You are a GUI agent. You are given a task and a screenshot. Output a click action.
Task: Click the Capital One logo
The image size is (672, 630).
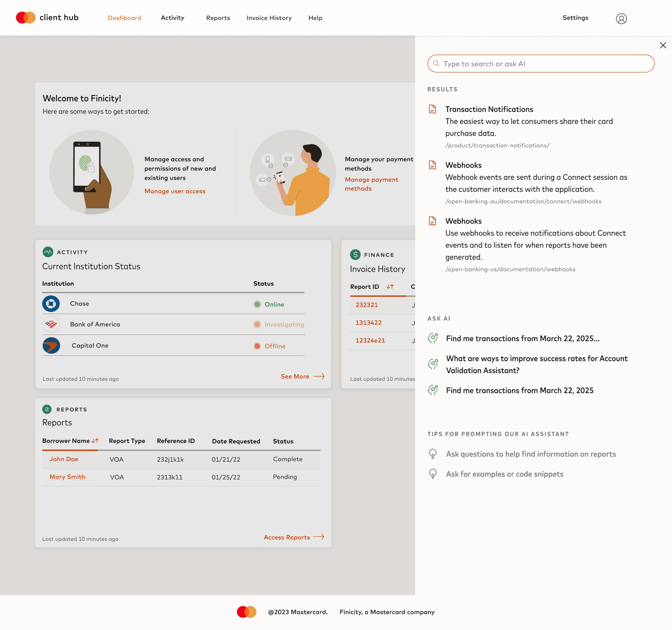click(51, 345)
